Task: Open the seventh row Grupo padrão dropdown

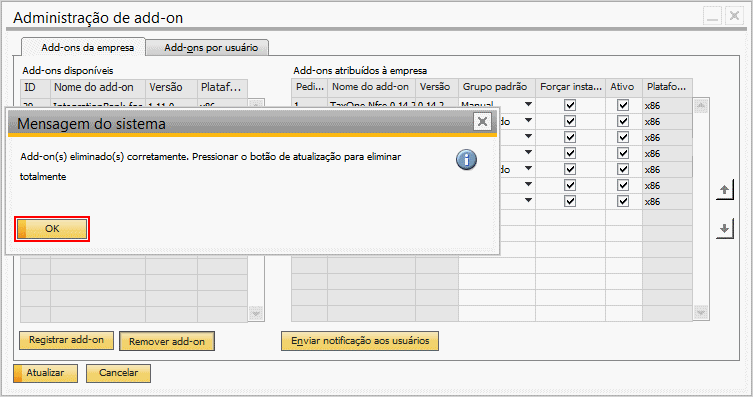Action: tap(528, 200)
